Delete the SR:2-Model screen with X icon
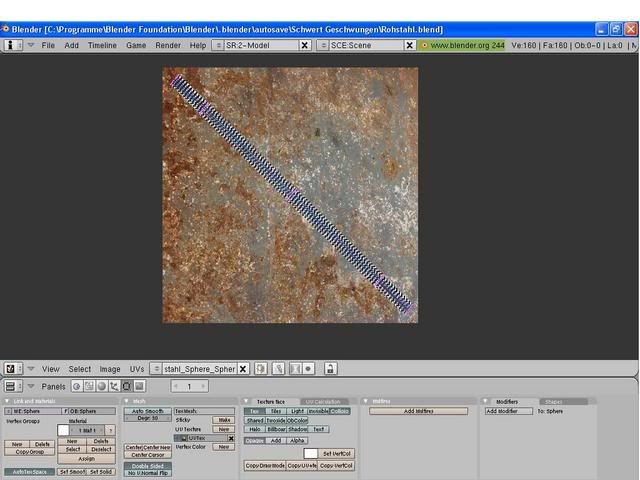 pos(305,45)
